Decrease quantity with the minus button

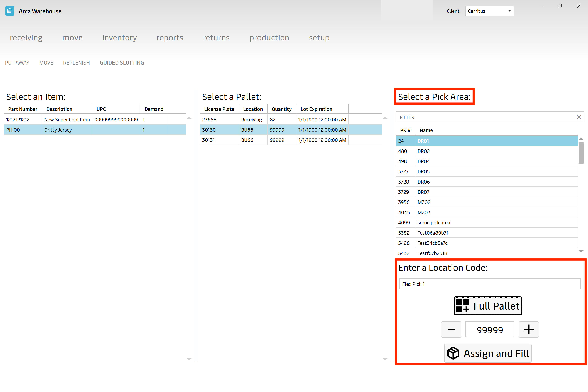(x=451, y=330)
